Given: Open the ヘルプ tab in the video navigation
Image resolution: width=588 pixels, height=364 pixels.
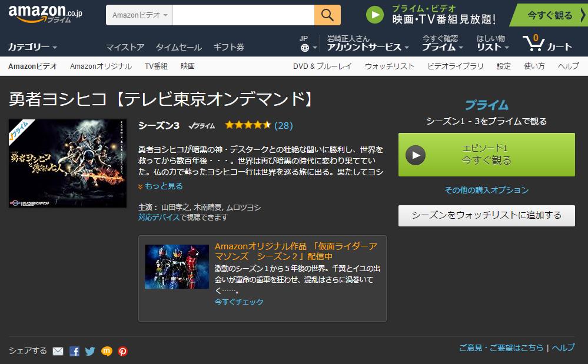Looking at the screenshot, I should coord(569,66).
